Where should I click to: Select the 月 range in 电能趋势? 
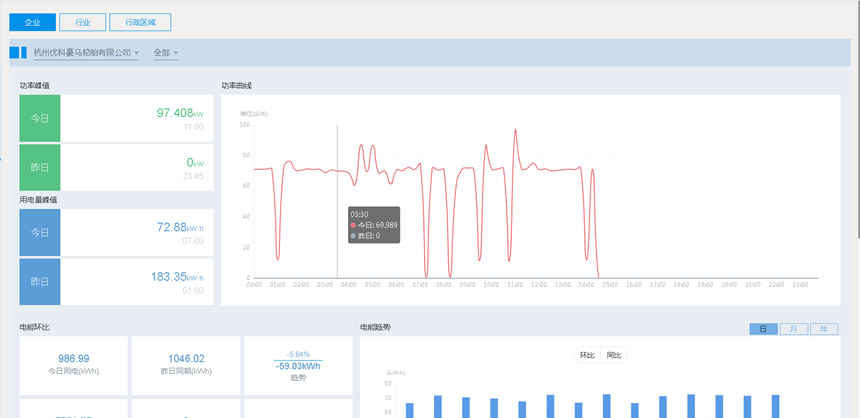point(794,329)
